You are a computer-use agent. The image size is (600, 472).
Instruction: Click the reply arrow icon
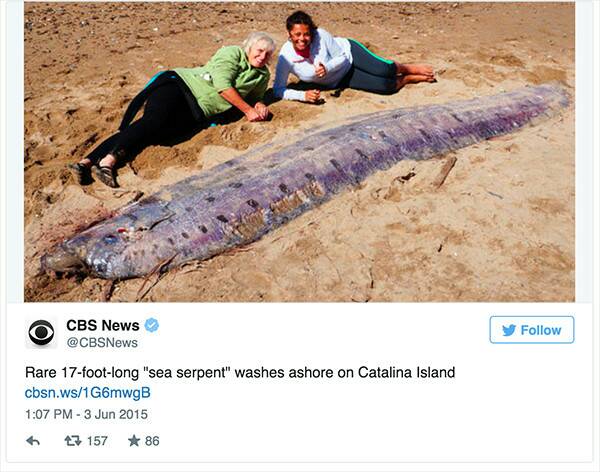click(x=33, y=441)
